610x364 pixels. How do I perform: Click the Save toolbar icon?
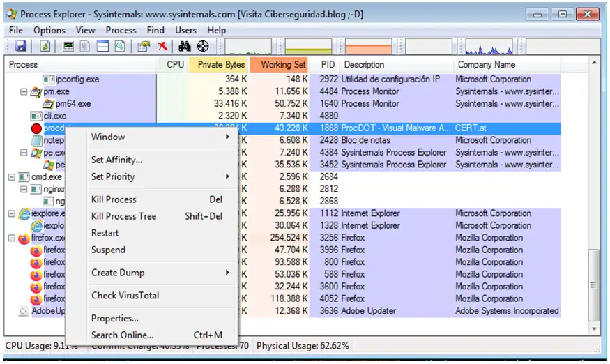pos(20,46)
